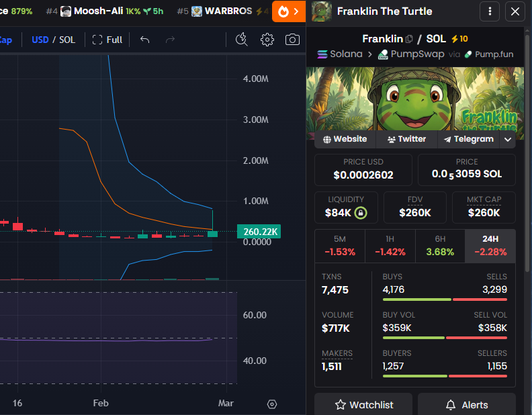Take a chart snapshot with the camera icon

[x=292, y=40]
